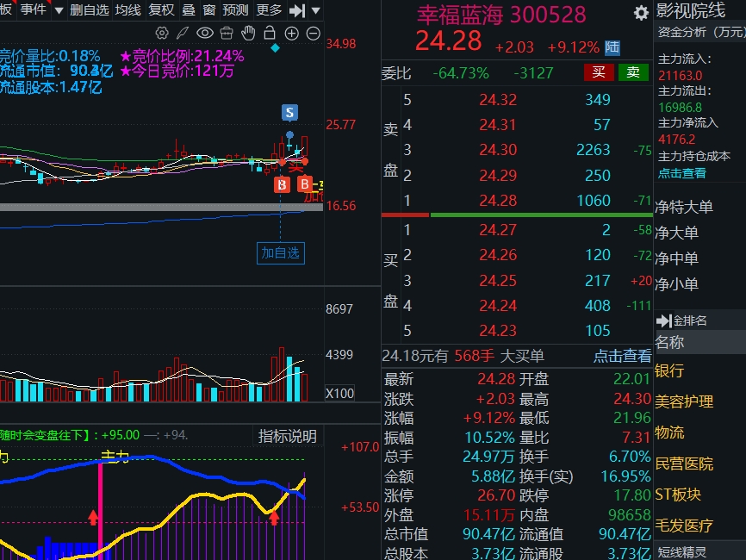This screenshot has width=746, height=560.
Task: Click the 加自选 button on chart
Action: point(280,252)
